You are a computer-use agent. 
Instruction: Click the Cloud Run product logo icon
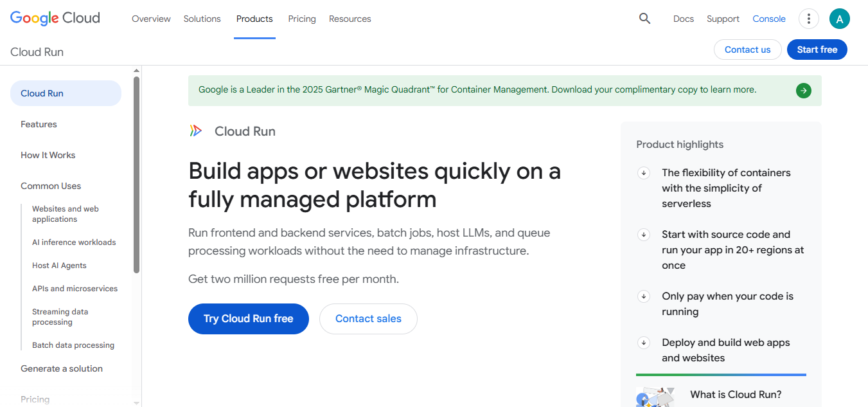[196, 131]
